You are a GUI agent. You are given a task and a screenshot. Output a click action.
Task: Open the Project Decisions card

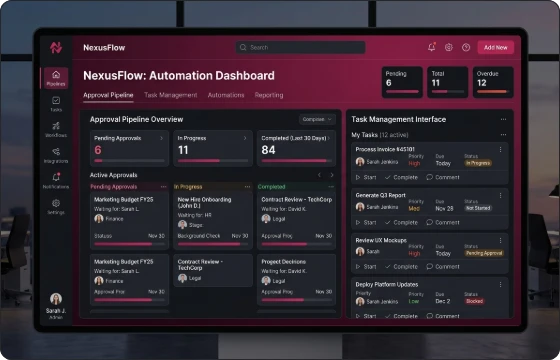click(296, 280)
